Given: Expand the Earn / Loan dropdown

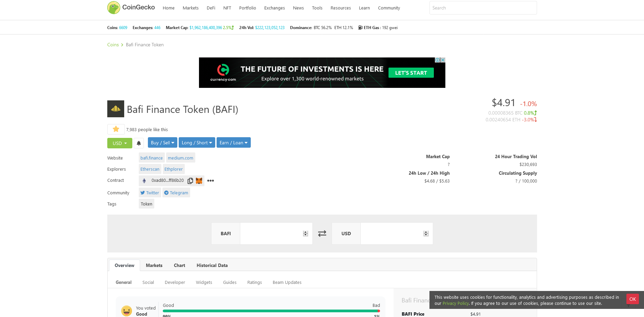Looking at the screenshot, I should 234,143.
